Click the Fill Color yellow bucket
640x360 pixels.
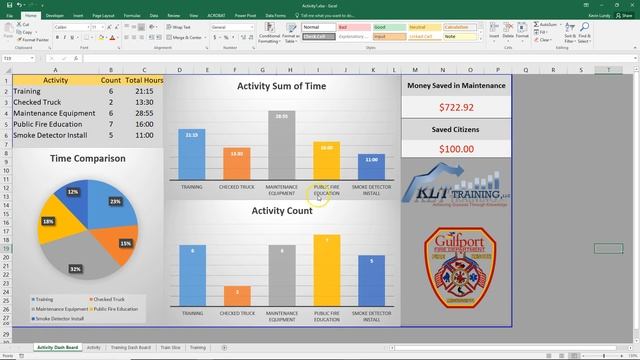point(100,38)
